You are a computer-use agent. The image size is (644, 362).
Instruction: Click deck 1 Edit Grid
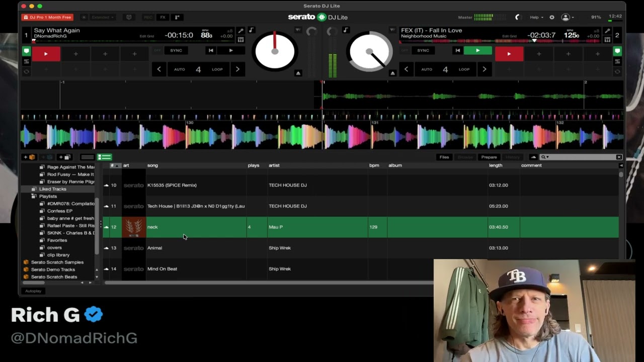[147, 36]
